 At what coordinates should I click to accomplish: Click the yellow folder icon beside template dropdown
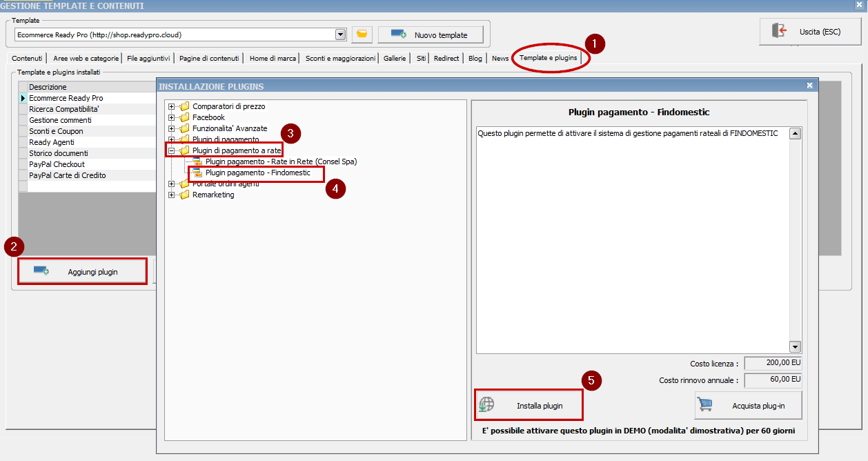click(x=362, y=35)
